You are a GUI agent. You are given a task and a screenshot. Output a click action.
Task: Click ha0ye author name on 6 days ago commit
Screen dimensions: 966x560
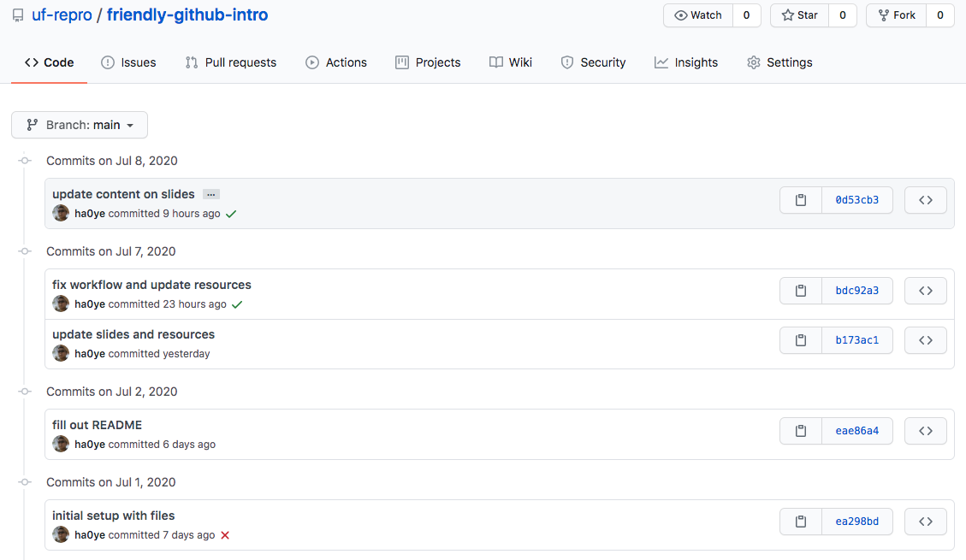(90, 445)
